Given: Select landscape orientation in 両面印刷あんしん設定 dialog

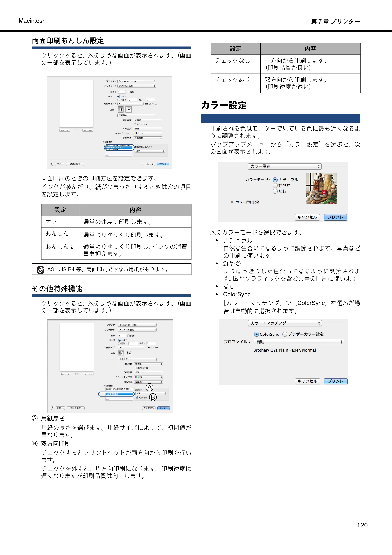Looking at the screenshot, I should 129,110.
